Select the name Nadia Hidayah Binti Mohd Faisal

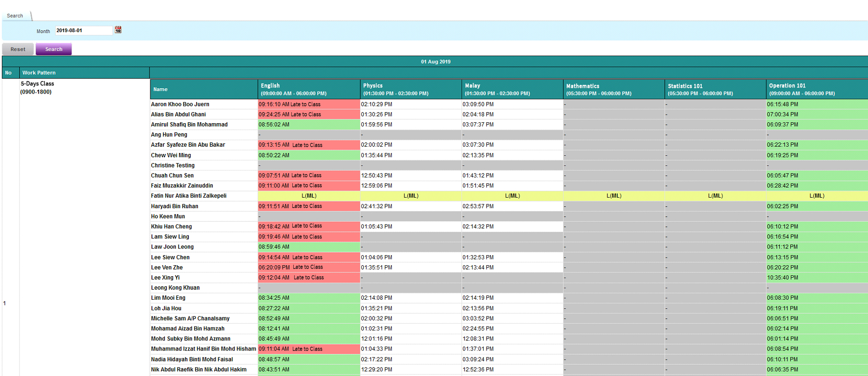point(192,359)
